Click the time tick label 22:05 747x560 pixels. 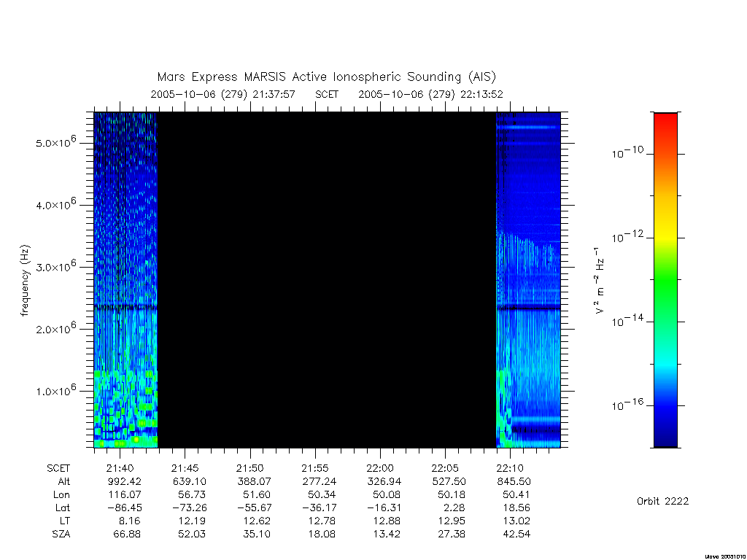445,469
